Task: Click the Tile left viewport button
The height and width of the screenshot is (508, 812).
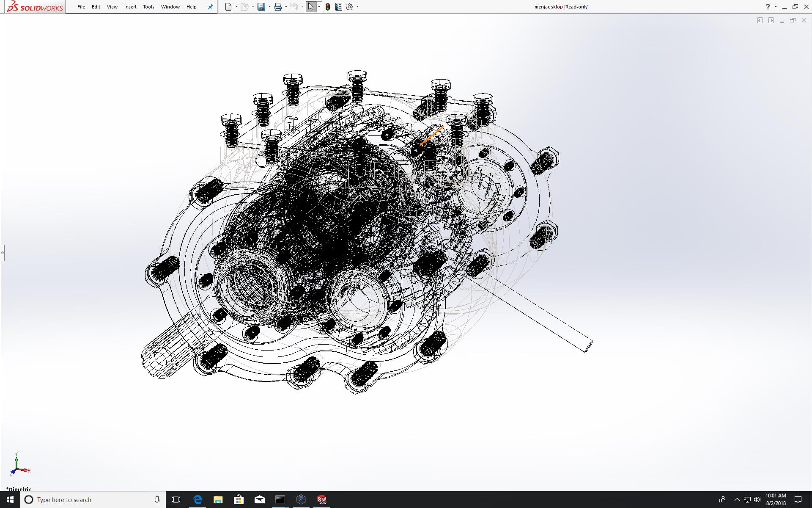Action: point(760,20)
